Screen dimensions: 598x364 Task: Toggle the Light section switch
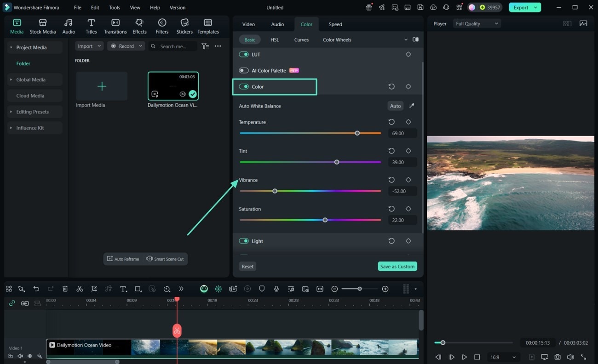tap(244, 241)
